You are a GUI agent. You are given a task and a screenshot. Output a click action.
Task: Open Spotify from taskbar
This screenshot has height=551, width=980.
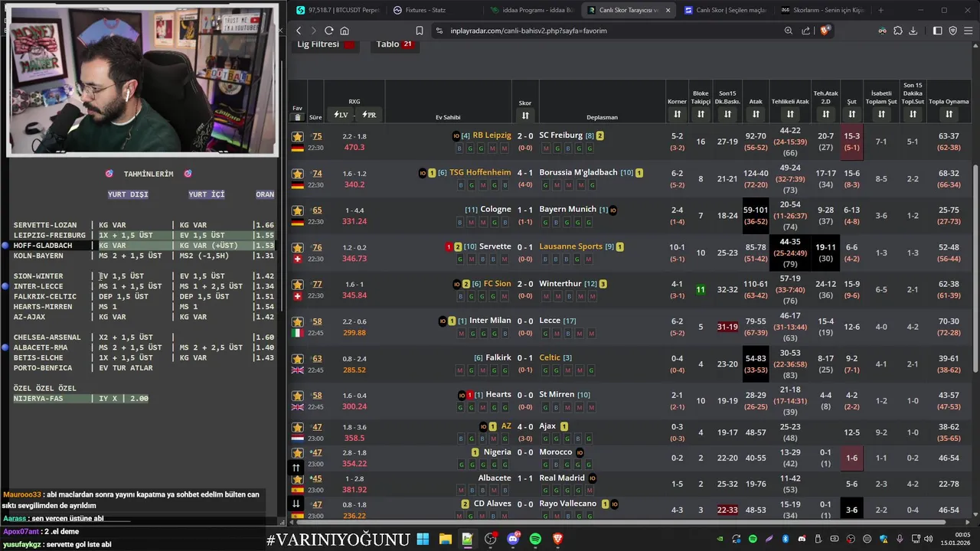coord(535,539)
